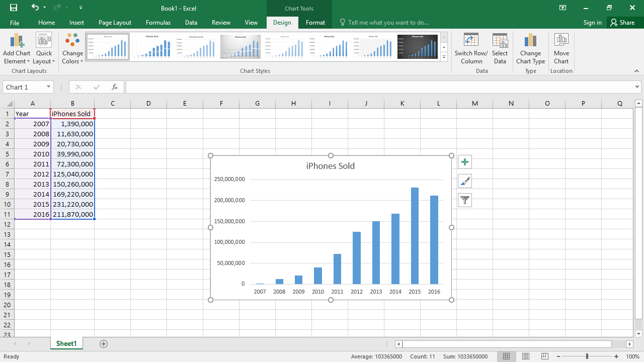Switch to Page Layout view icon

pyautogui.click(x=526, y=356)
